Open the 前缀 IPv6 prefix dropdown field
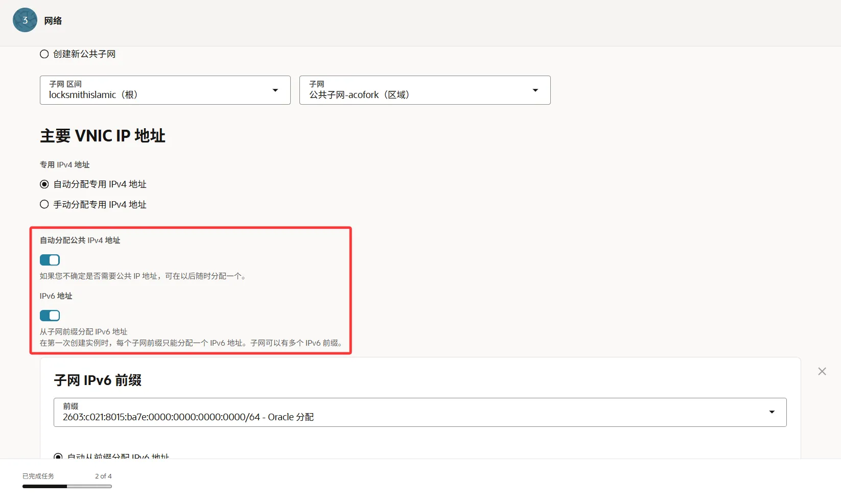841x504 pixels. click(x=409, y=413)
